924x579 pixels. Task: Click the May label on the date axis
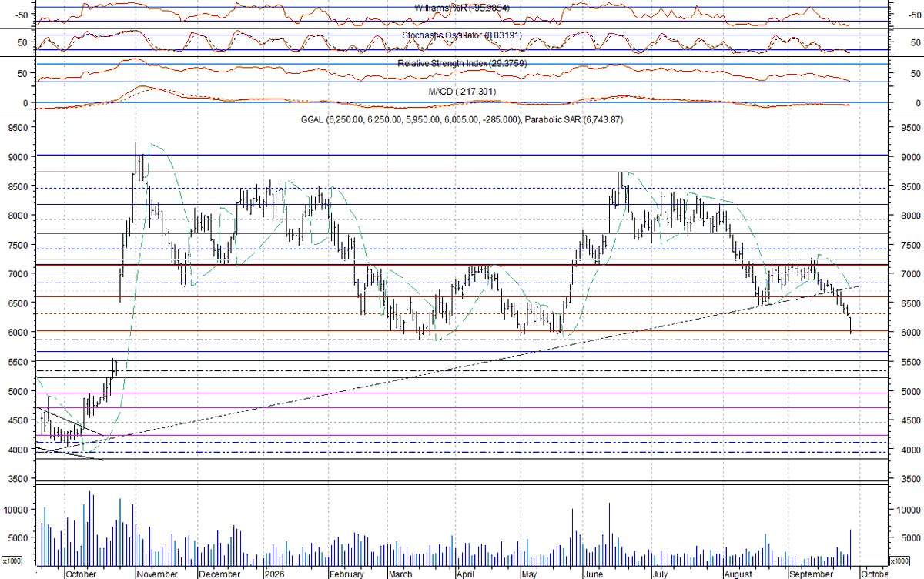coord(528,574)
